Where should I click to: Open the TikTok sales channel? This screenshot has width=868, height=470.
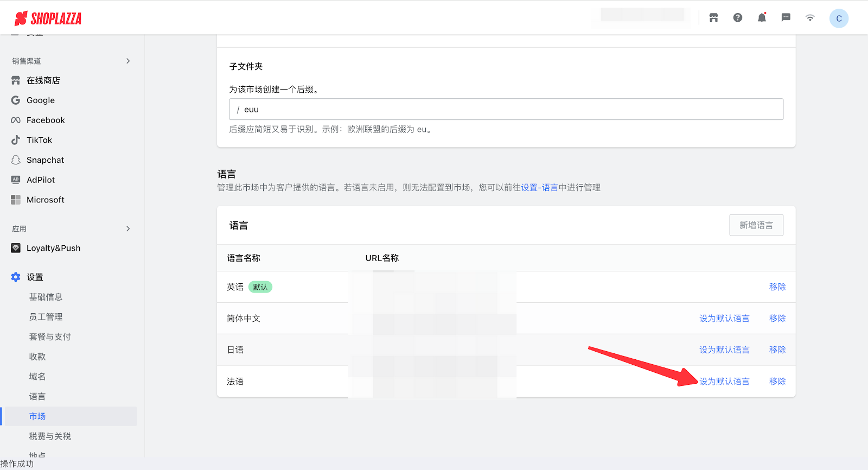point(39,140)
